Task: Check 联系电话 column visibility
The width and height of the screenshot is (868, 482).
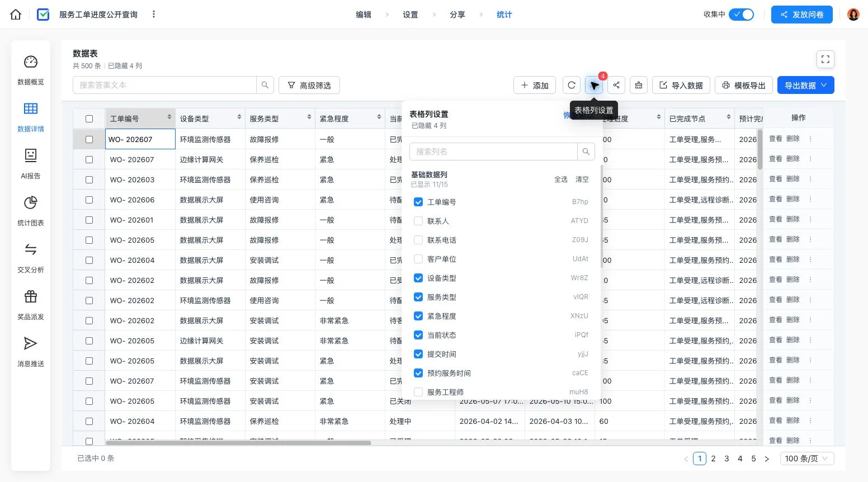Action: (x=418, y=240)
